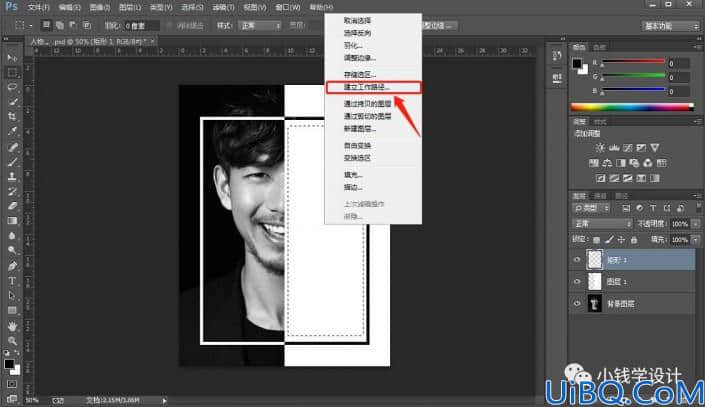Toggle pixel layer filter in Layers panel
705x407 pixels.
click(626, 208)
